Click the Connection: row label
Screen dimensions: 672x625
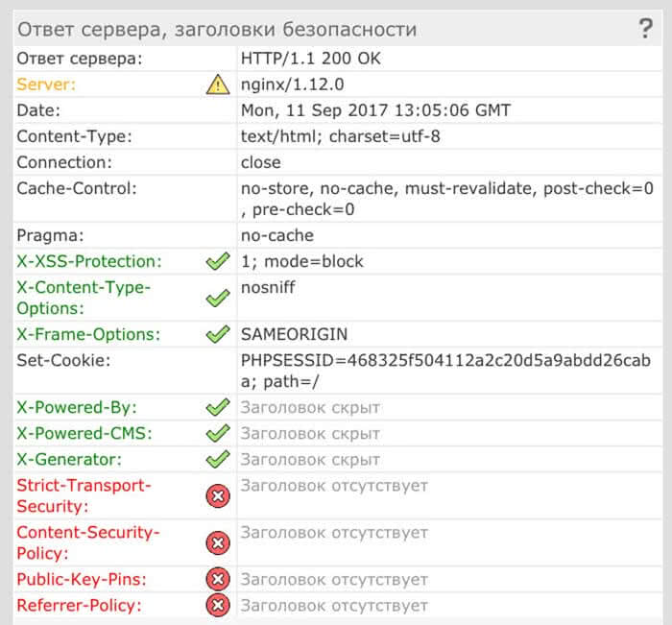point(64,162)
